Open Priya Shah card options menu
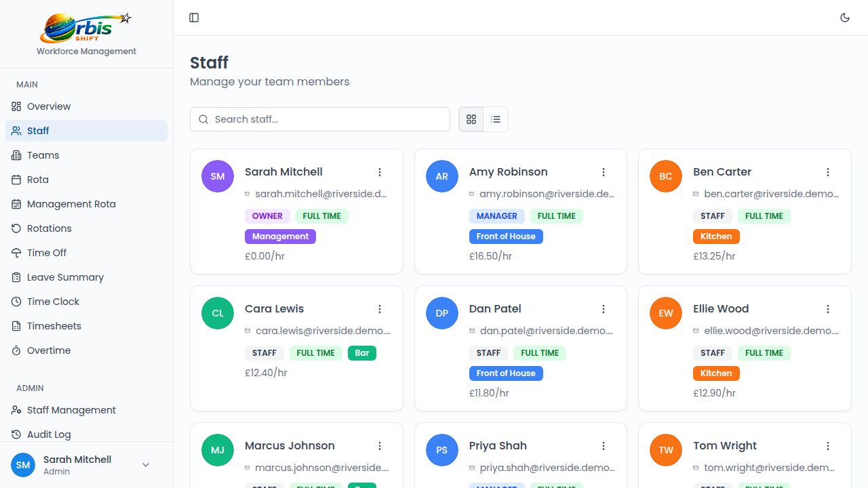The width and height of the screenshot is (868, 488). [x=604, y=446]
